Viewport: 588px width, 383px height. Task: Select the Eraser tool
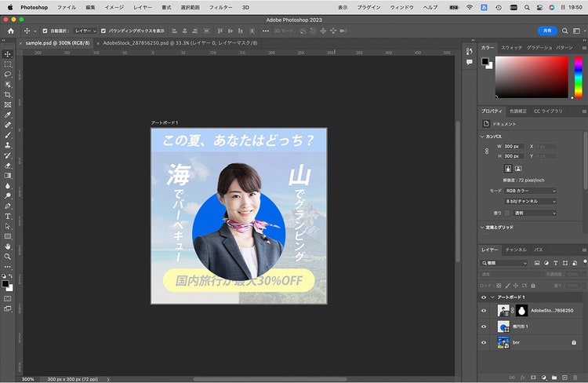click(8, 166)
